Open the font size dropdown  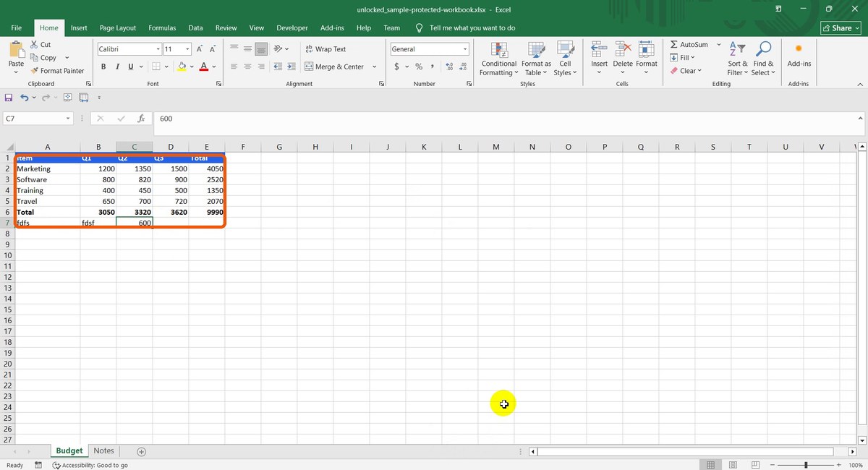[187, 49]
